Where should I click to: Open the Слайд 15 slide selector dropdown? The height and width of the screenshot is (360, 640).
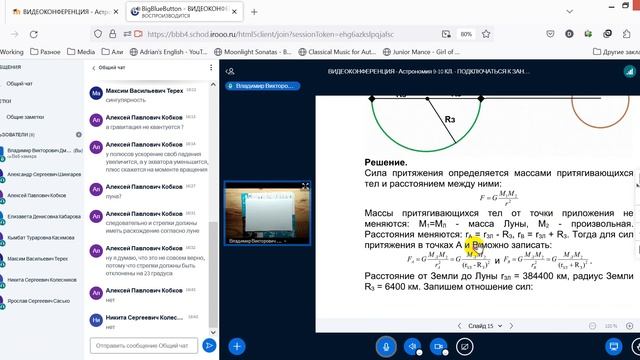point(485,326)
